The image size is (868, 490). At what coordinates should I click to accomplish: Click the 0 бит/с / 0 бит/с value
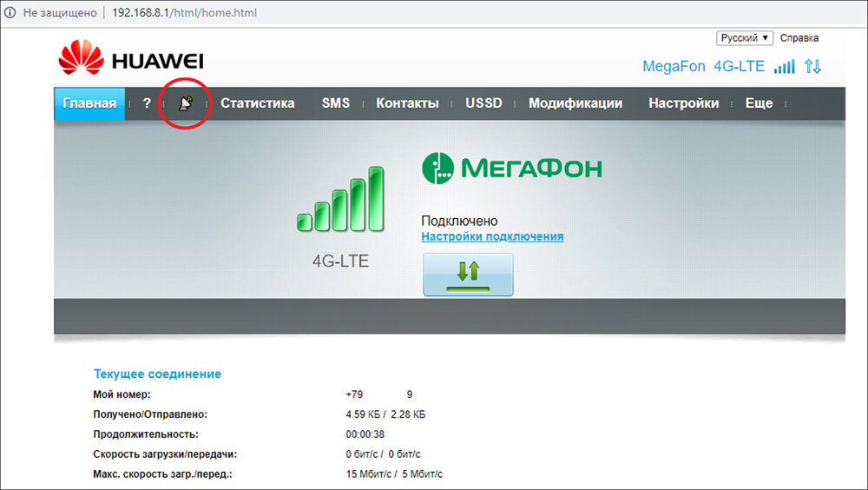point(383,454)
